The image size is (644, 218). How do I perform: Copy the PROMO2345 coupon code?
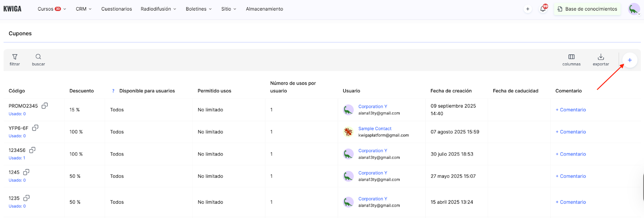[45, 106]
